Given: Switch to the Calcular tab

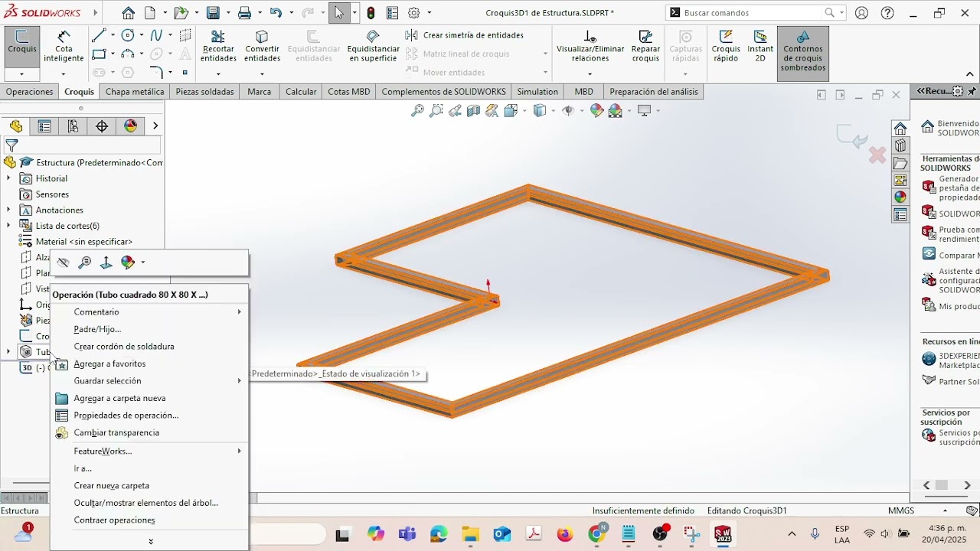Looking at the screenshot, I should click(x=301, y=92).
